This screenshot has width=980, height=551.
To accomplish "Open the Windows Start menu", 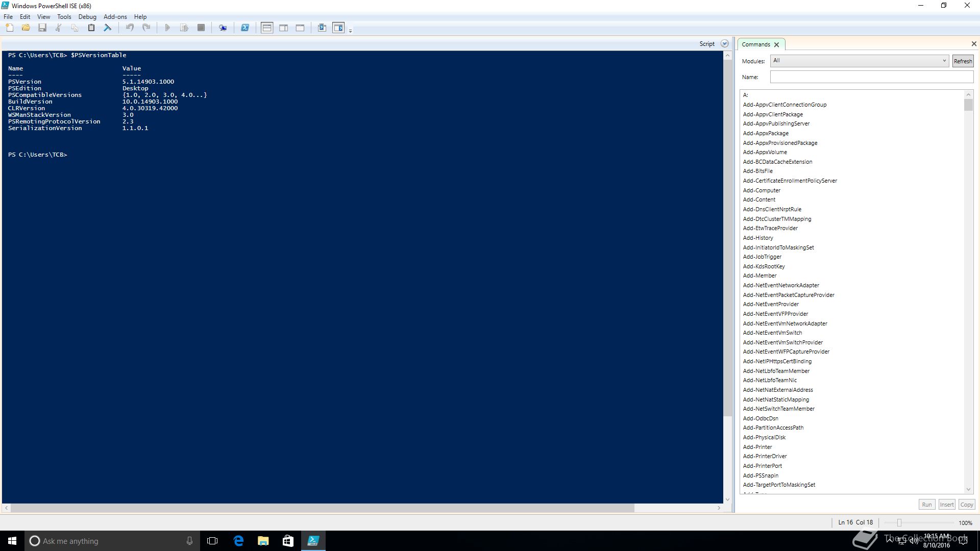I will 12,541.
